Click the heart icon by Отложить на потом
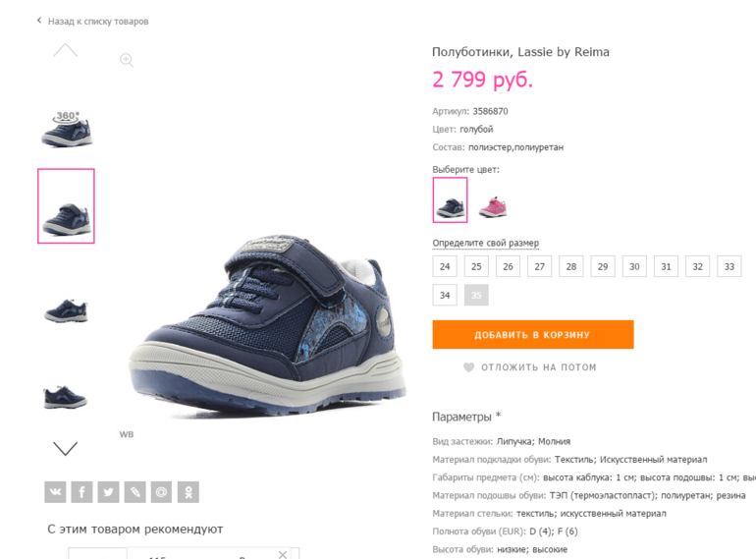Screen dimensions: 756x559 coord(468,367)
